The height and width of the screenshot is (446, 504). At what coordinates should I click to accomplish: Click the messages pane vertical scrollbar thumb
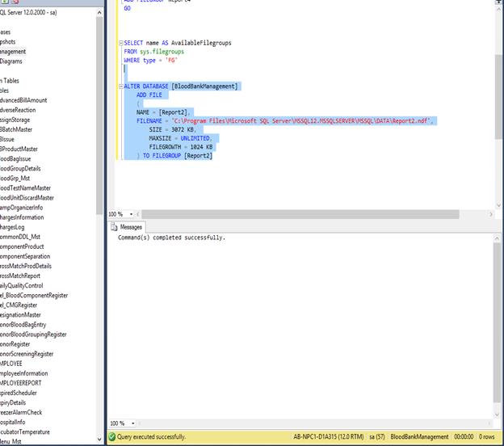tap(497, 322)
